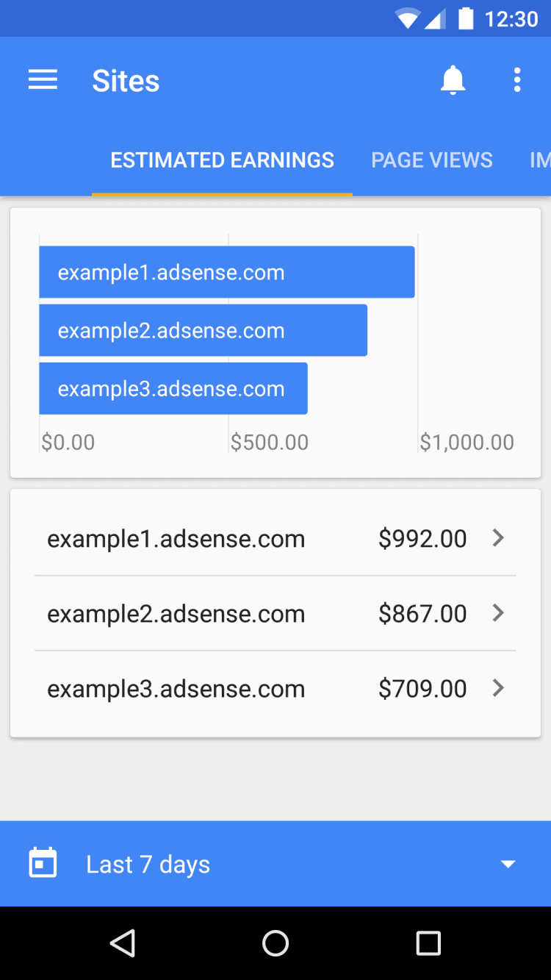Open example1.adsense.com list entry

point(176,539)
